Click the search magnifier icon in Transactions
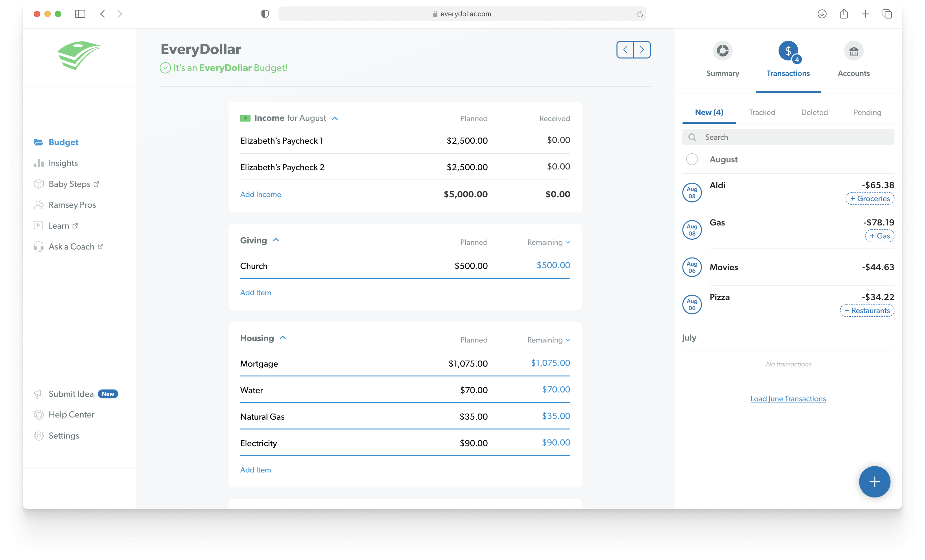The width and height of the screenshot is (925, 560). pos(692,137)
